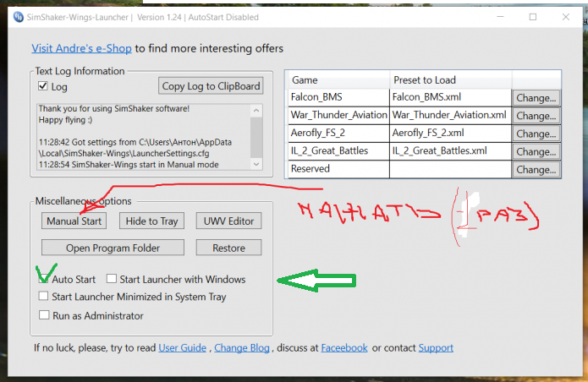Screen dimensions: 588x382
Task: Change preset for IL_2_Great_Battles row
Action: (x=536, y=151)
